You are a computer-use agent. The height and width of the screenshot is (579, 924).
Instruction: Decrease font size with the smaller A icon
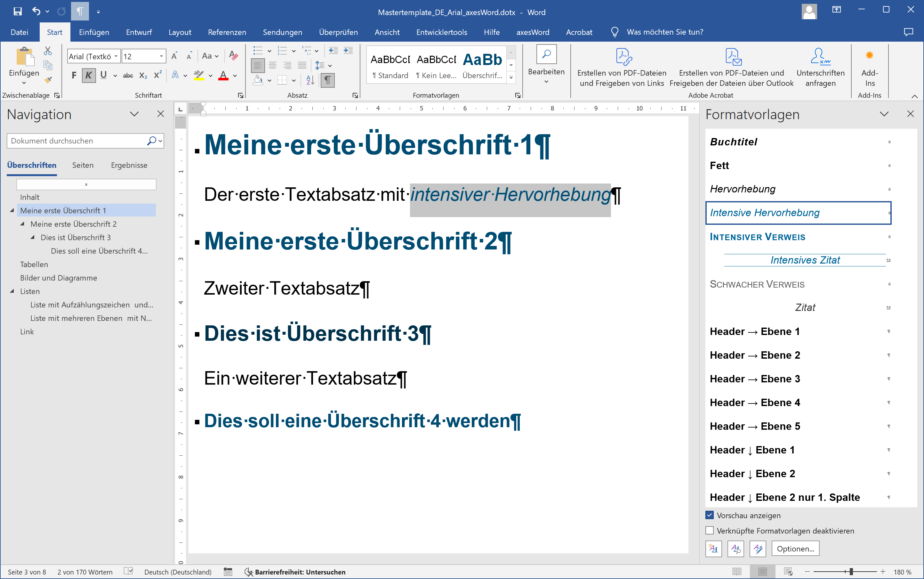[189, 56]
